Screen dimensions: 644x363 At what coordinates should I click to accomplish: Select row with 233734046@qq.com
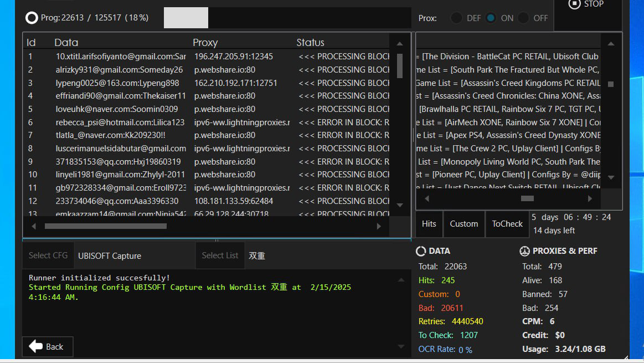[x=206, y=201]
